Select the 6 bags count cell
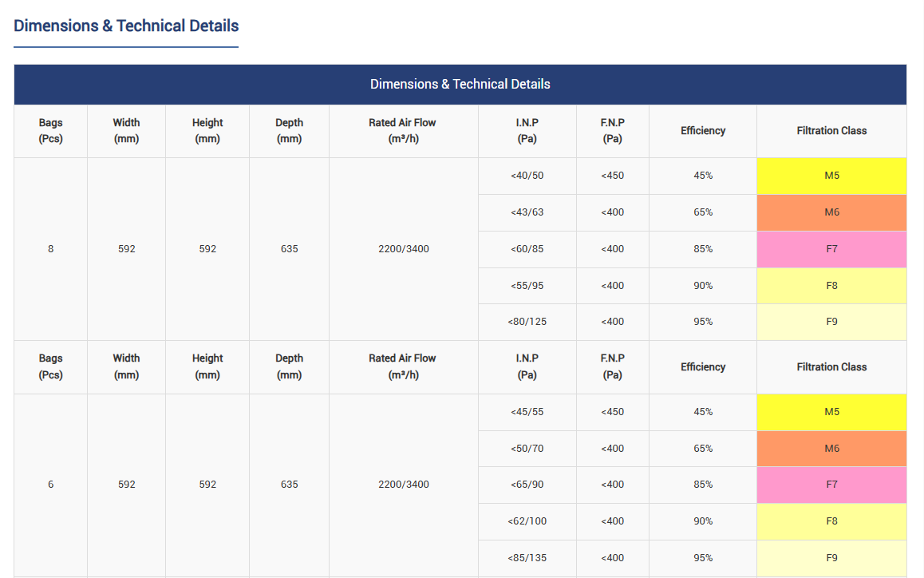The width and height of the screenshot is (924, 578). [x=51, y=485]
